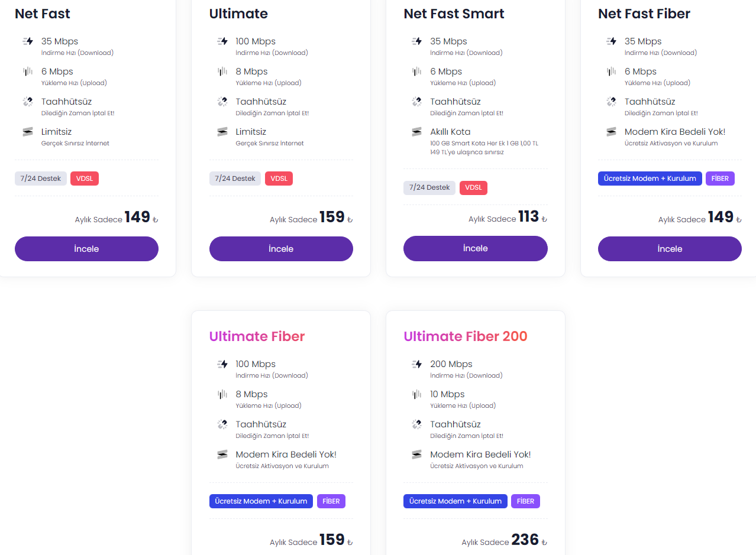Click VDSL badge in Net Fast card
756x555 pixels.
point(85,178)
